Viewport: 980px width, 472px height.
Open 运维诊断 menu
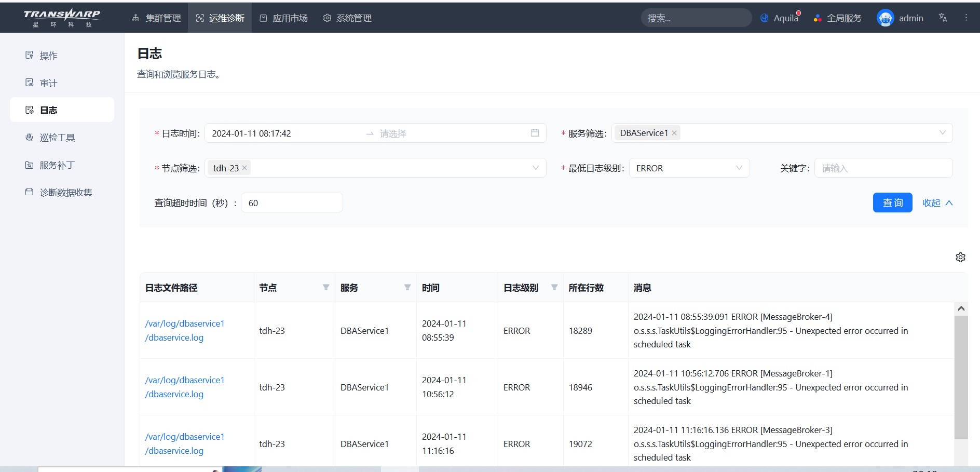[x=220, y=18]
